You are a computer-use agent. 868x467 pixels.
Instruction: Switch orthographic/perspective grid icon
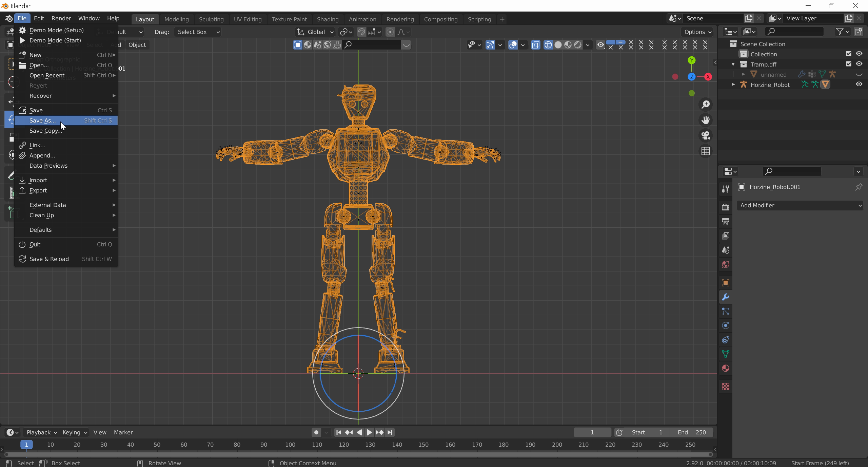(706, 151)
